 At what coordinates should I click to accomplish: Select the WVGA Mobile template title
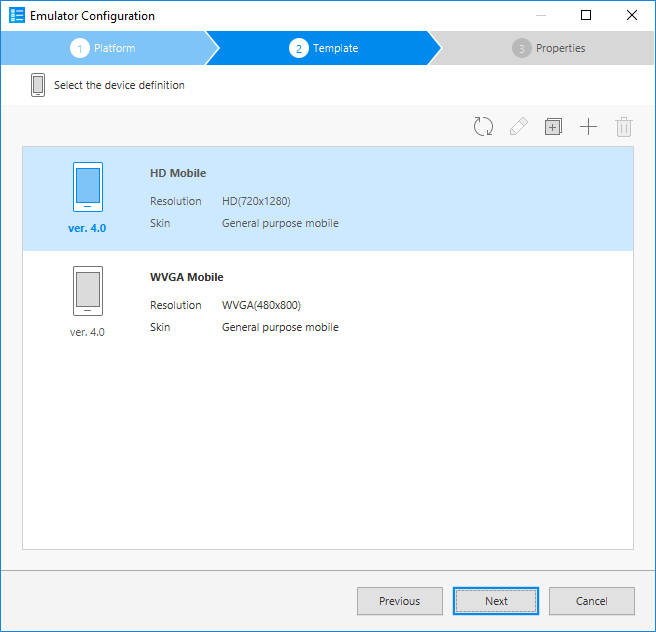(x=187, y=278)
